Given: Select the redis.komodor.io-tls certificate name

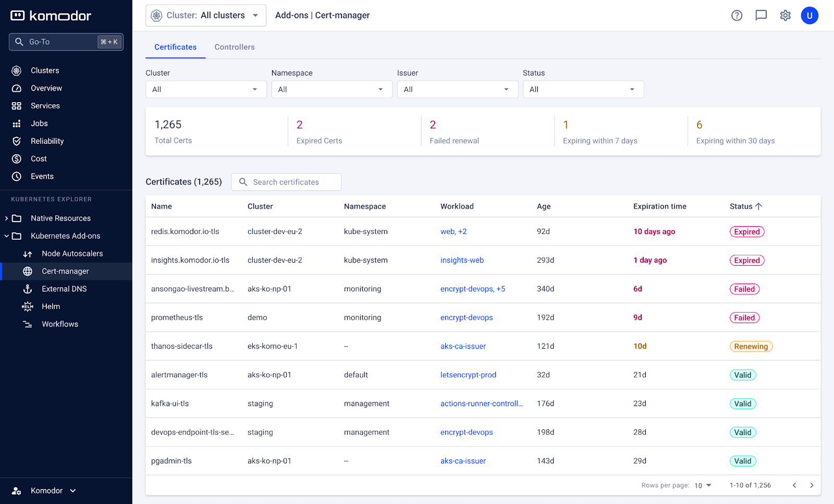Looking at the screenshot, I should (x=185, y=231).
